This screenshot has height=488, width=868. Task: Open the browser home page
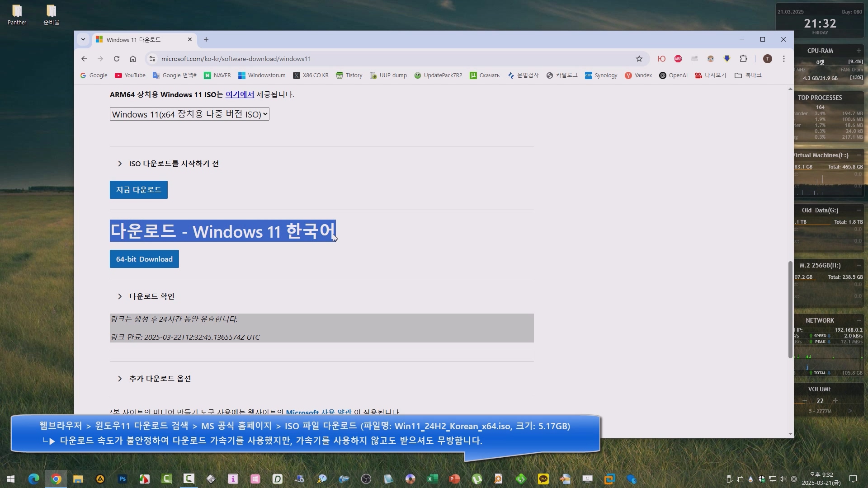[133, 59]
